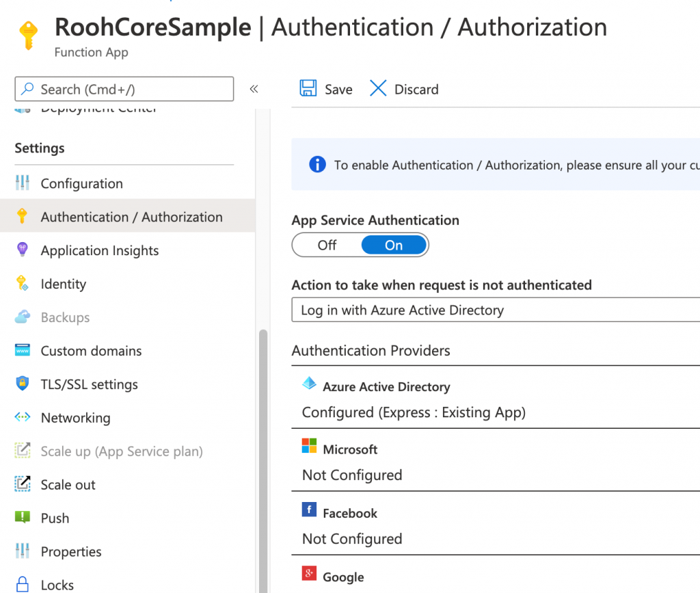Click the green Push notification icon
This screenshot has width=700, height=593.
point(23,517)
